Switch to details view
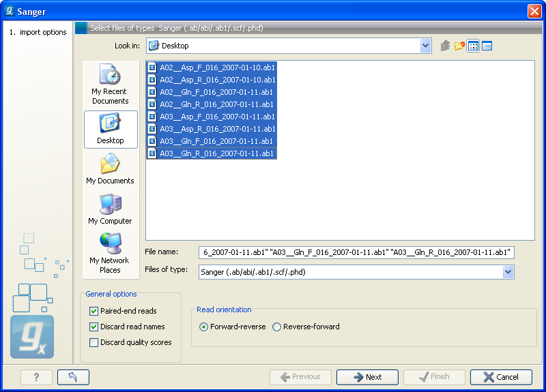 [x=487, y=46]
